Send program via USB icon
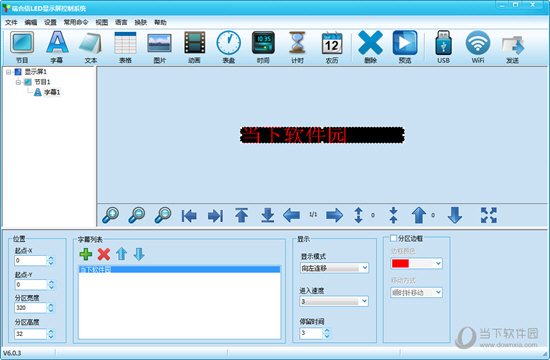Viewport: 550px width, 360px height. pyautogui.click(x=443, y=47)
